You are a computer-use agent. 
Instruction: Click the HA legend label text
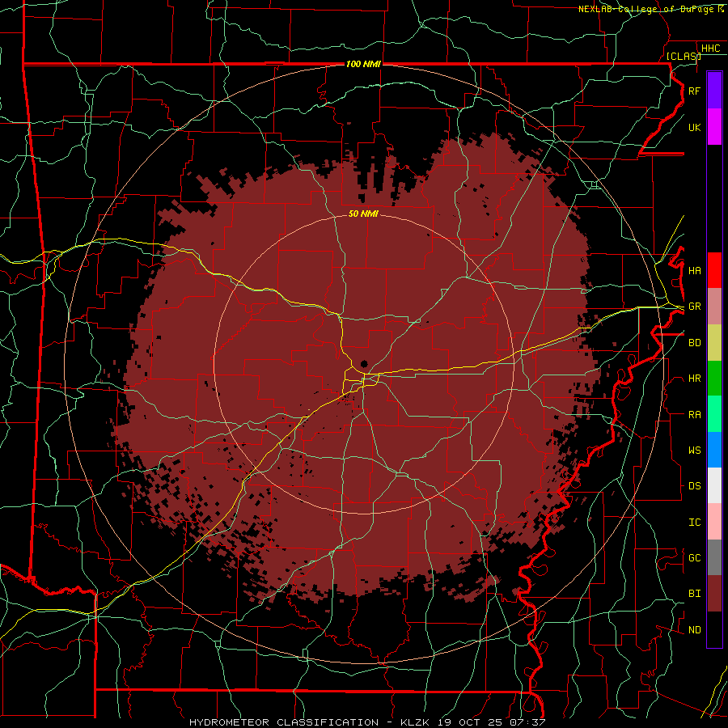click(694, 271)
